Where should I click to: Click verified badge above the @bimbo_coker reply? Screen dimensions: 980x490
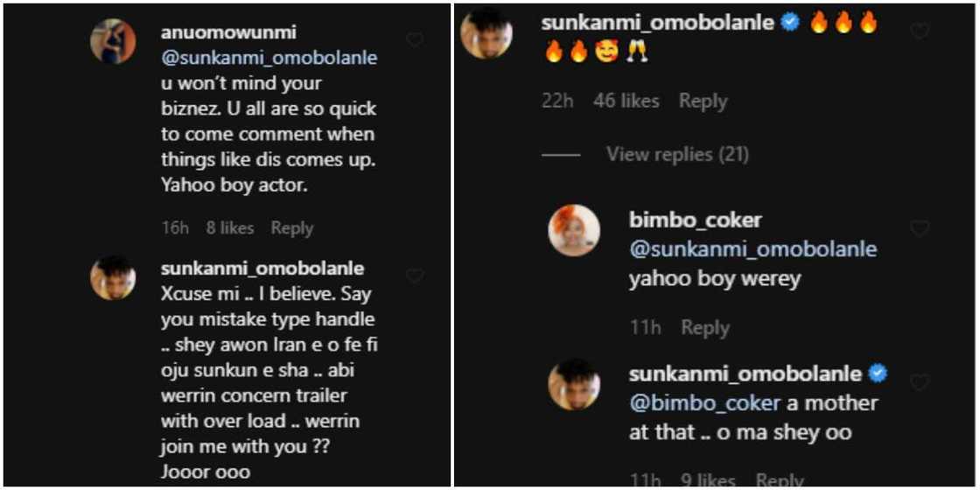click(878, 374)
